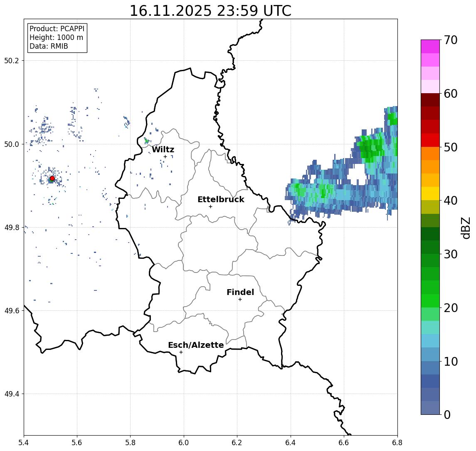Screen dimensions: 476x451
Task: Click the colorbar label '50'
Action: [451, 147]
